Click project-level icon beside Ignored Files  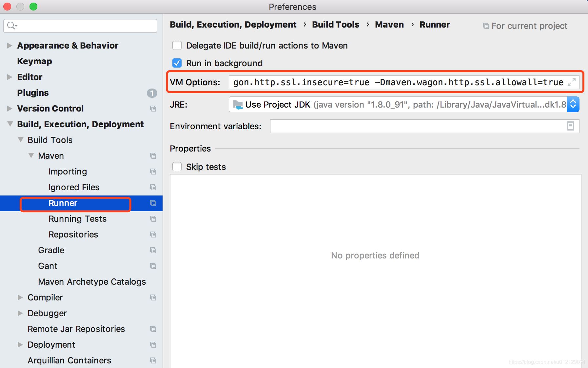153,187
